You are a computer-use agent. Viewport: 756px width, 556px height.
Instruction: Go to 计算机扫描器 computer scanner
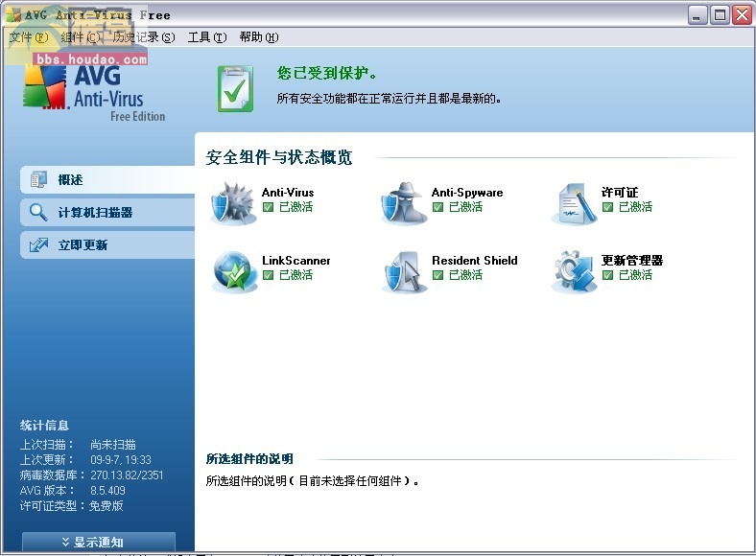point(107,212)
